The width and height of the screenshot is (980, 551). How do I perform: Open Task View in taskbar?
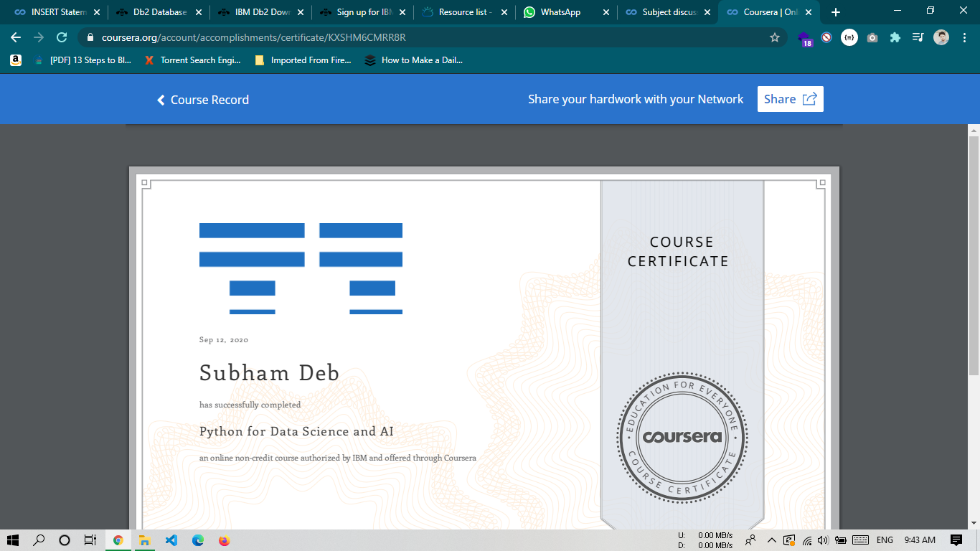coord(90,540)
